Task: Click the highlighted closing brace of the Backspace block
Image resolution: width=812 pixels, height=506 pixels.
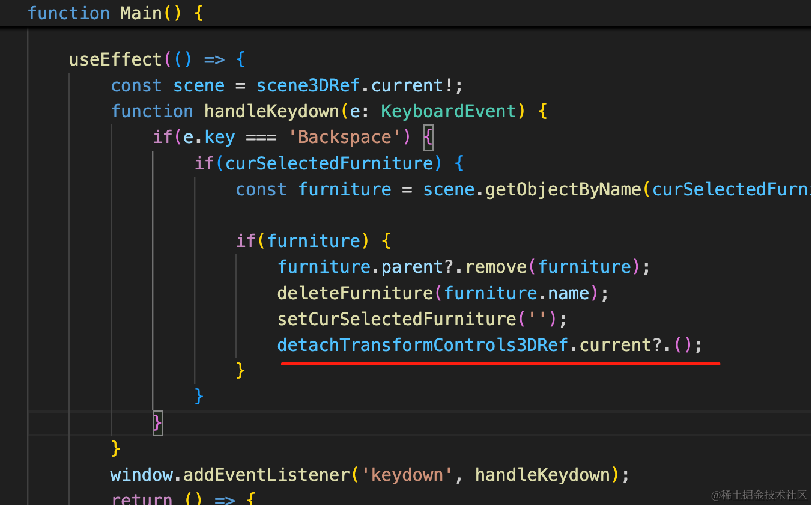Action: [x=157, y=423]
